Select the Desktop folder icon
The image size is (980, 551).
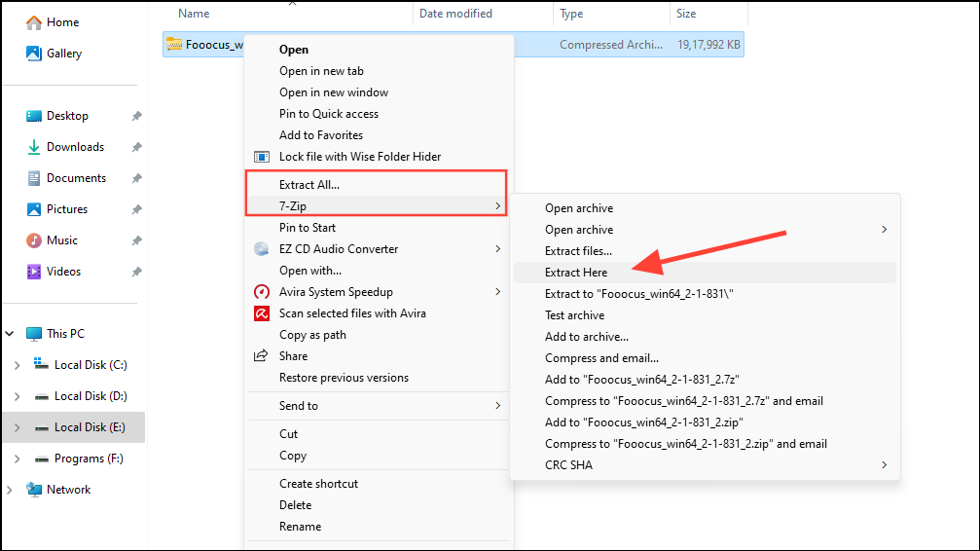(x=34, y=116)
